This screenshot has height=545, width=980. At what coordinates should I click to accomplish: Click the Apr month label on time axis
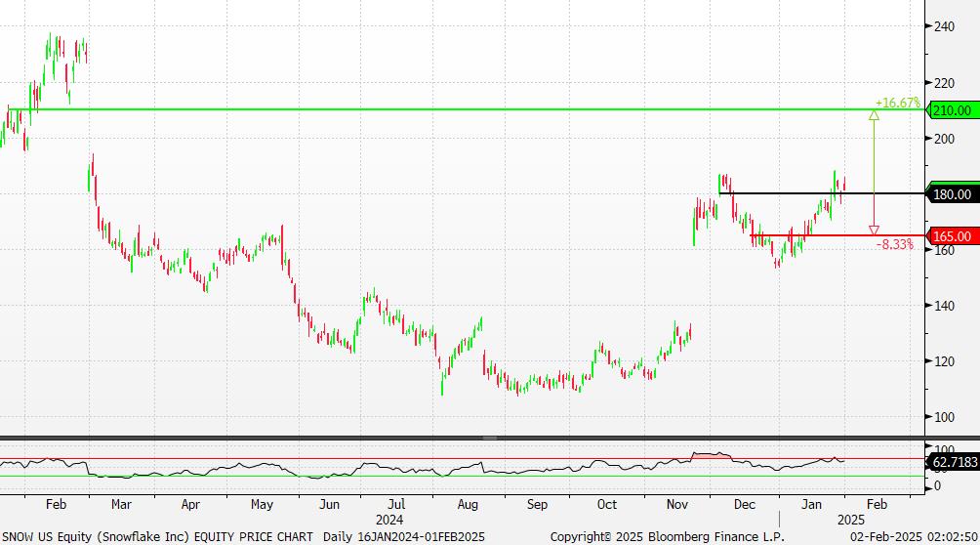(190, 504)
